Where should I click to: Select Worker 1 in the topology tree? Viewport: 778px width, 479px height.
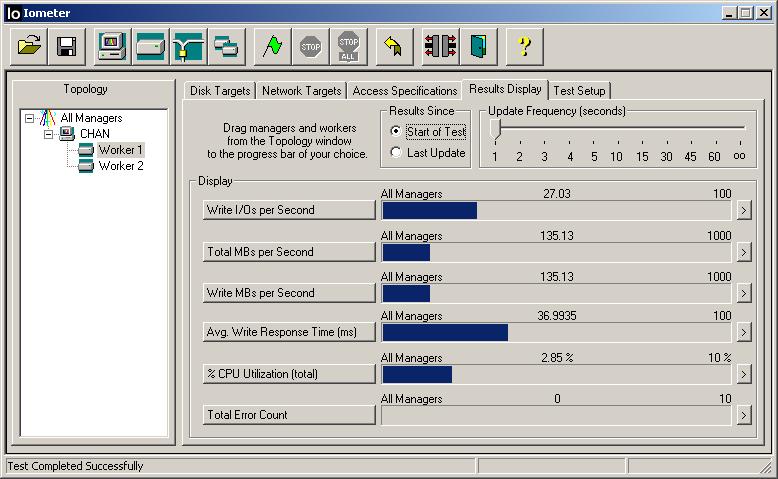(121, 150)
